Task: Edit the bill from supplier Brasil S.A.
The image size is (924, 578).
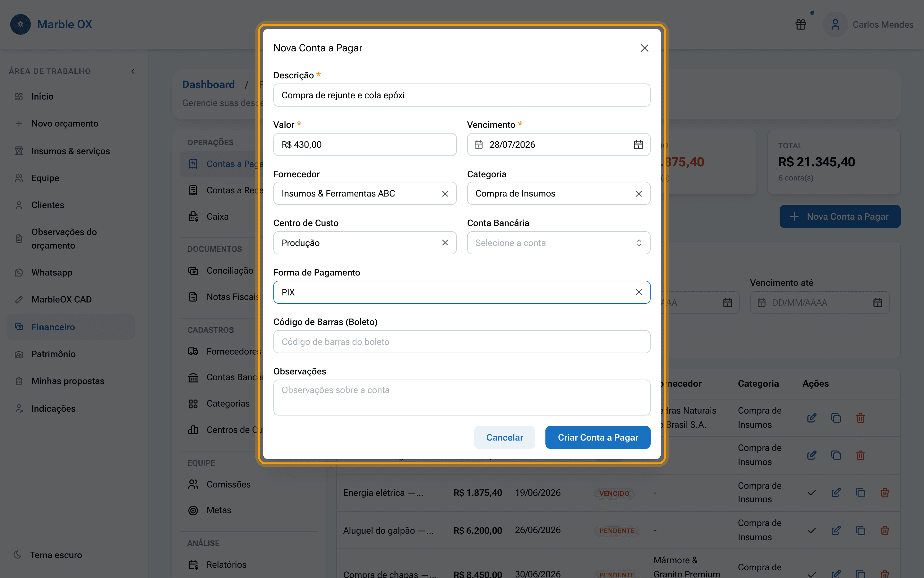Action: [812, 418]
